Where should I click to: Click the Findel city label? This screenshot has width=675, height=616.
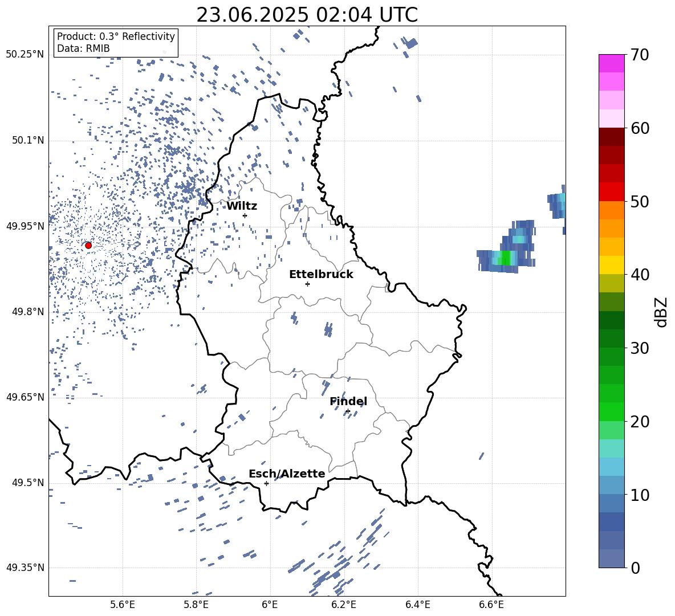[348, 401]
